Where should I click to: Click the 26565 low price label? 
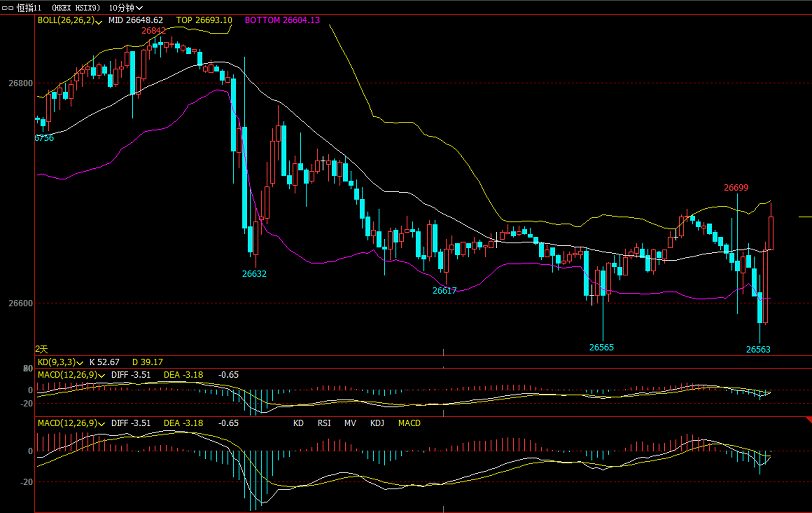pos(601,347)
